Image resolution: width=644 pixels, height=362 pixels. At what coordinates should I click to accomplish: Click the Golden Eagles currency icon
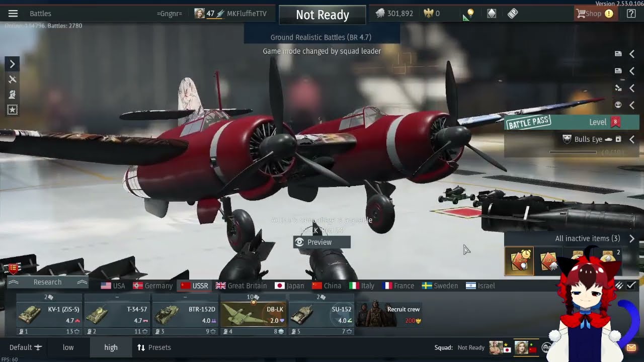point(429,14)
